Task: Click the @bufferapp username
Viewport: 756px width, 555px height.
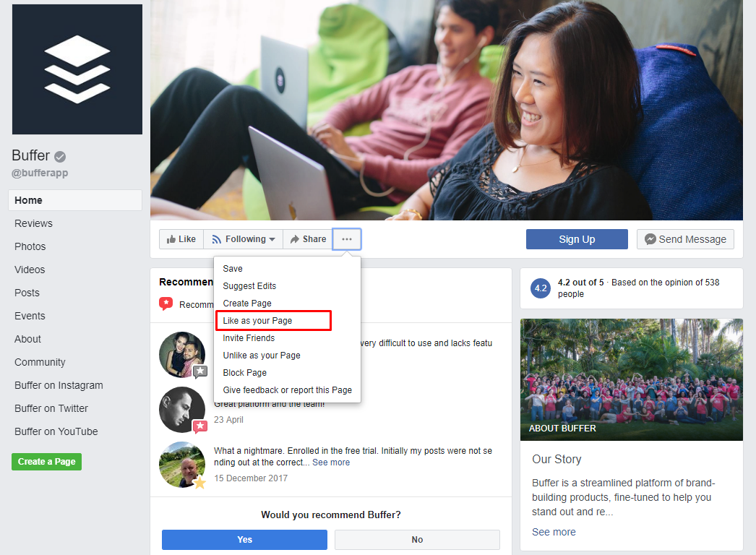Action: pos(40,173)
